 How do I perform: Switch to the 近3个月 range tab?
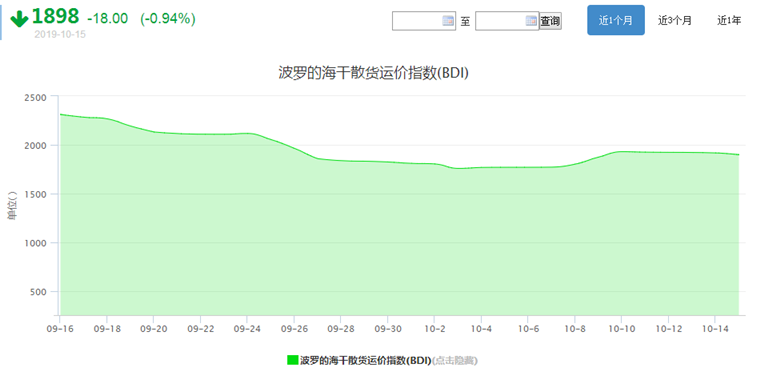(x=675, y=20)
